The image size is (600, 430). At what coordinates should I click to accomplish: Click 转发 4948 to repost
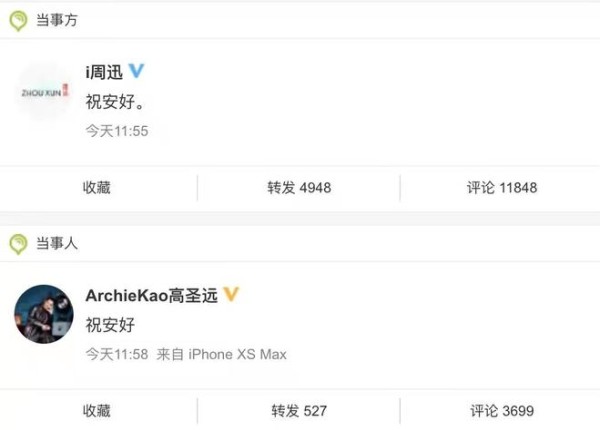pyautogui.click(x=299, y=187)
